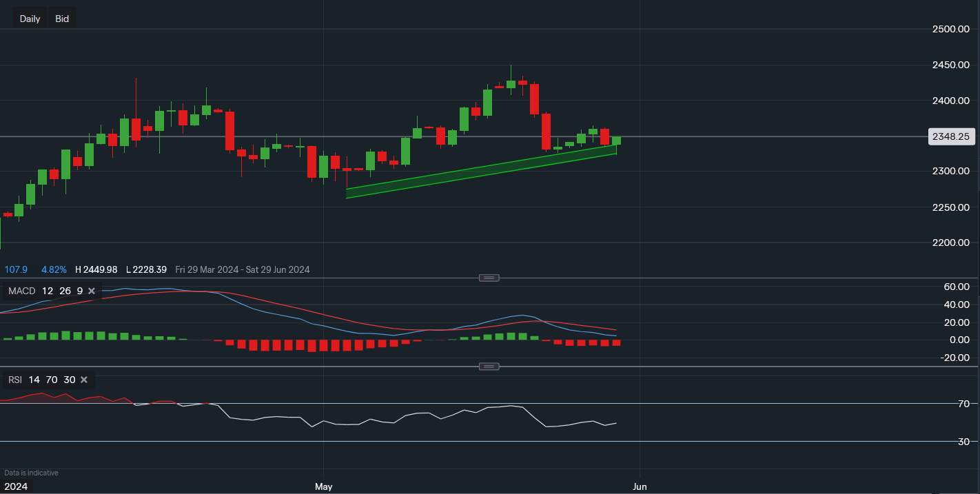980x494 pixels.
Task: Remove the MACD indicator using its X icon
Action: 91,291
